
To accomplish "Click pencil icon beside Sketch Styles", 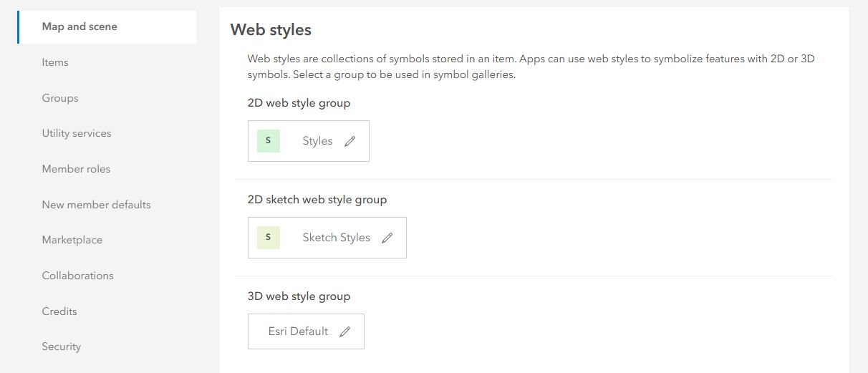I will (387, 238).
